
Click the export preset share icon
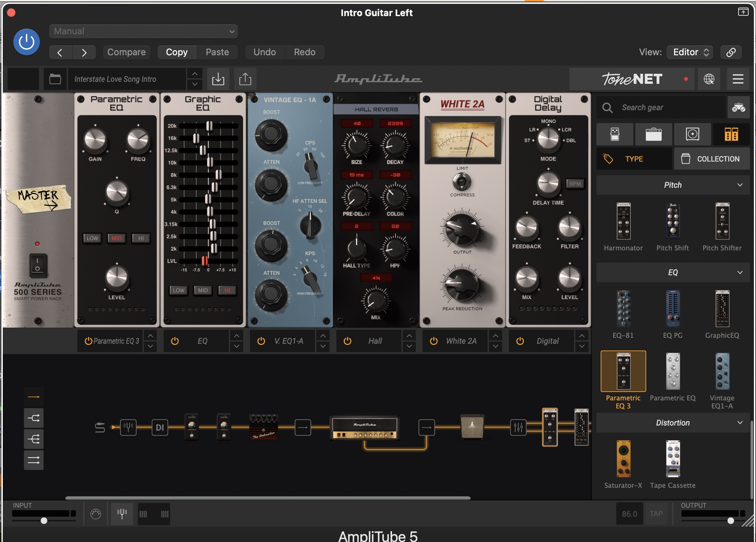(x=245, y=79)
